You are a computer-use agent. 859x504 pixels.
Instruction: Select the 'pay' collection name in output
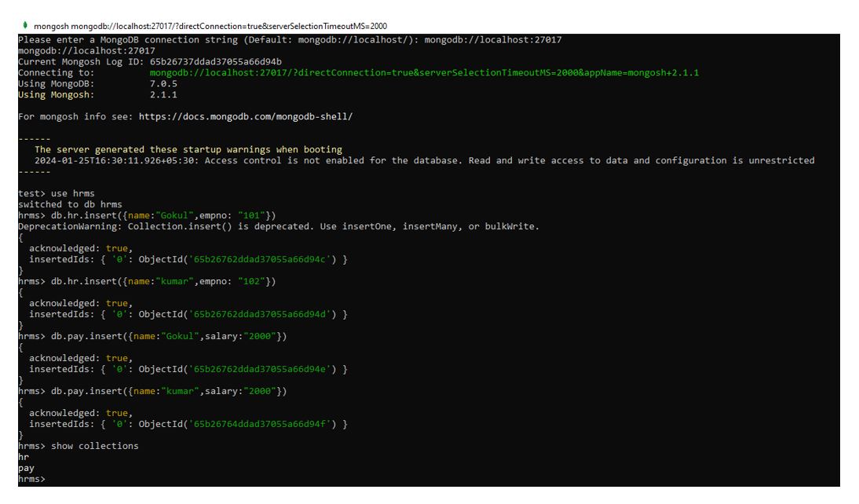[26, 468]
